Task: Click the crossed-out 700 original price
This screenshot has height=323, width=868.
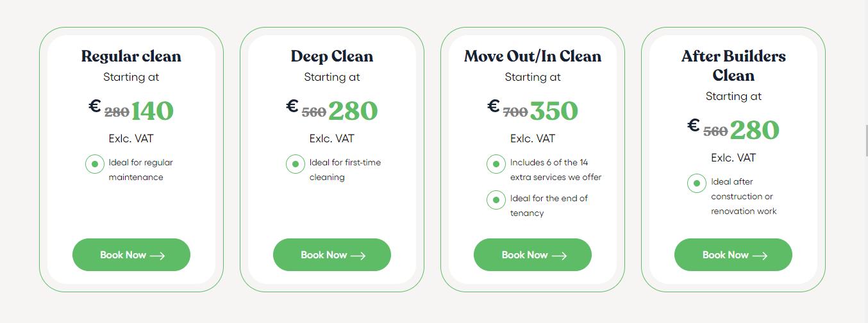Action: point(515,112)
